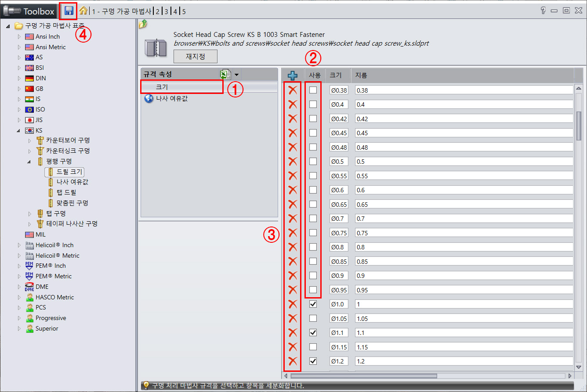Enable the checkbox for Ø0.8

coord(313,247)
